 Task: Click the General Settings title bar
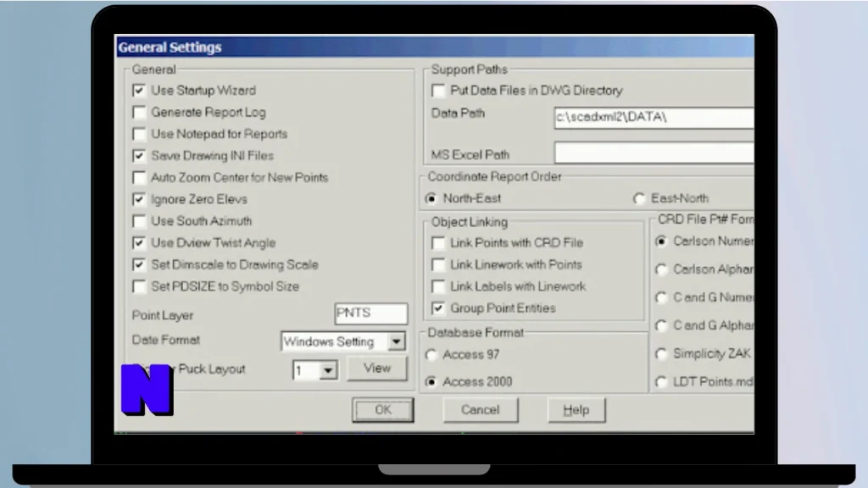click(x=435, y=47)
